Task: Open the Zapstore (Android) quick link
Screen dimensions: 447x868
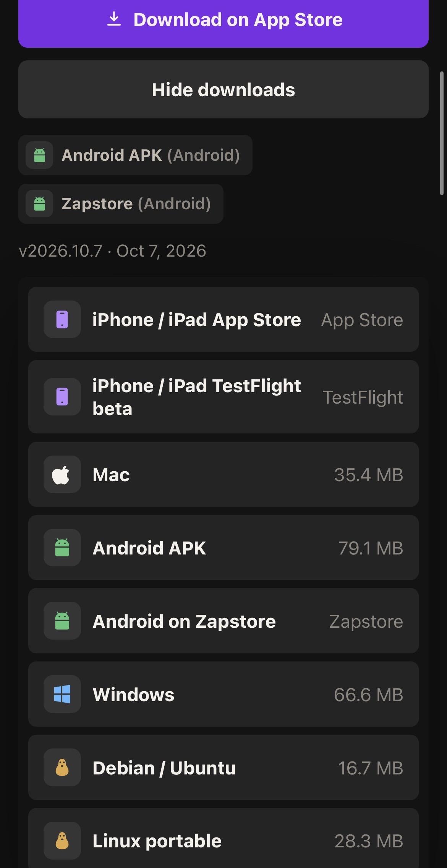Action: click(121, 204)
